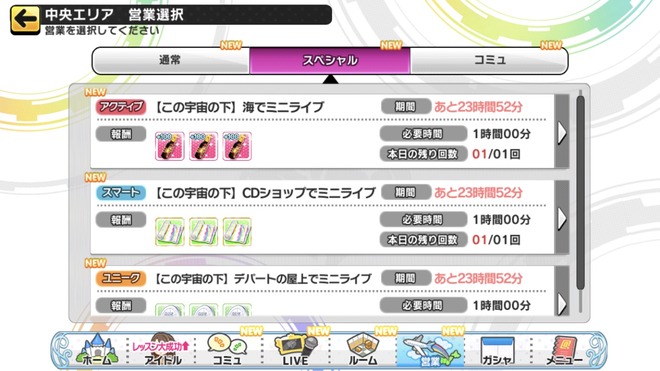
Task: Select the 【この宇宙の下】CDショップでミニライブ job title
Action: [x=264, y=193]
